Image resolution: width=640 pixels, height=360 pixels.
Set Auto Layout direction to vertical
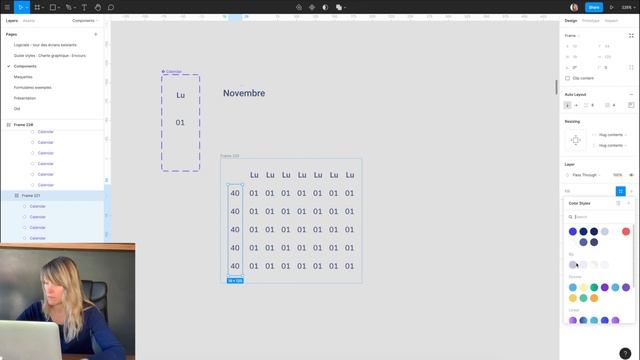(x=567, y=105)
